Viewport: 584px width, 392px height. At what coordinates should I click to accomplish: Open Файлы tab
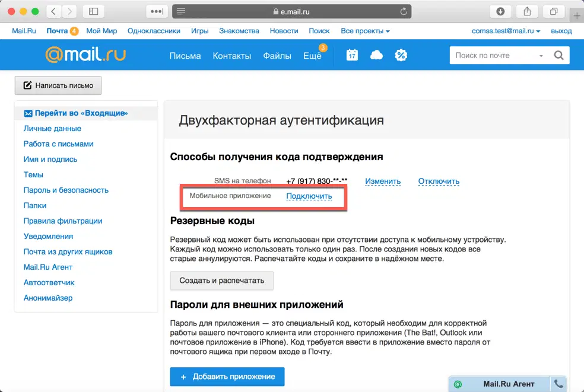pyautogui.click(x=277, y=56)
